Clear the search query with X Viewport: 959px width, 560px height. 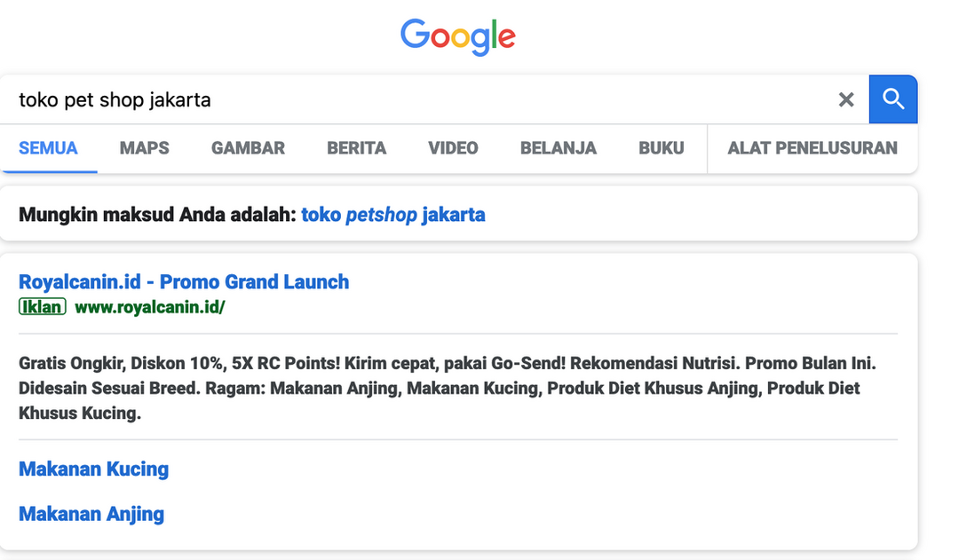[x=846, y=99]
